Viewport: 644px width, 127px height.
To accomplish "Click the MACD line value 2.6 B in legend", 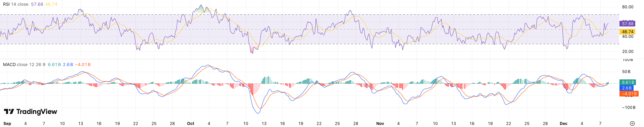I will click(68, 64).
